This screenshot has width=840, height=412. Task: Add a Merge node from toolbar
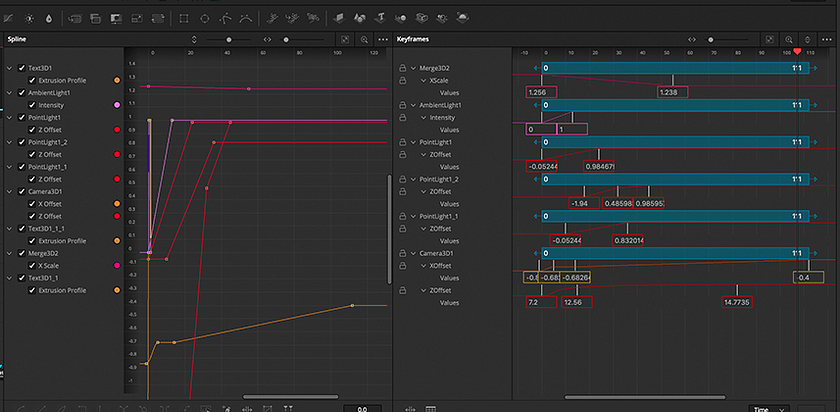point(75,19)
